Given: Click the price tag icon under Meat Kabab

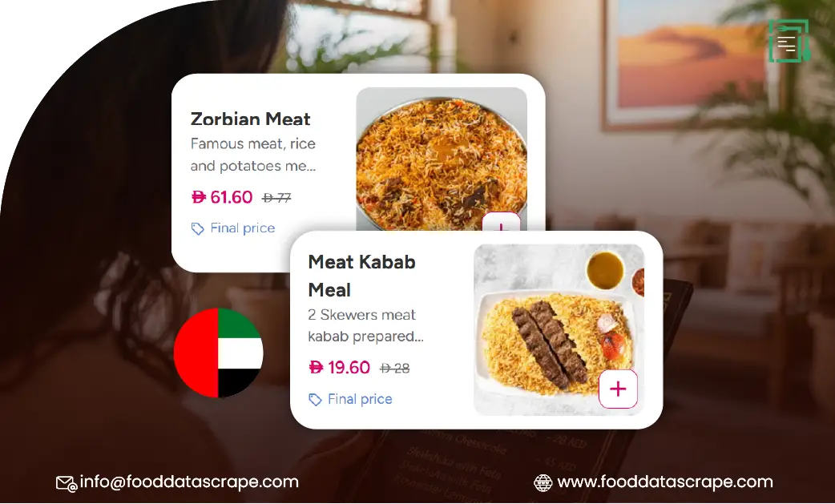Looking at the screenshot, I should coord(315,400).
